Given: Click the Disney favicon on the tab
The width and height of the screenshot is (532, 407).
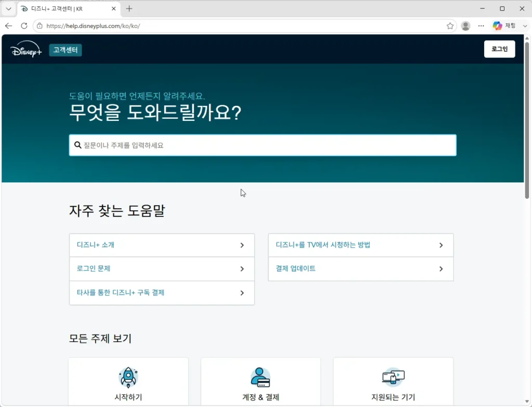Looking at the screenshot, I should (24, 9).
